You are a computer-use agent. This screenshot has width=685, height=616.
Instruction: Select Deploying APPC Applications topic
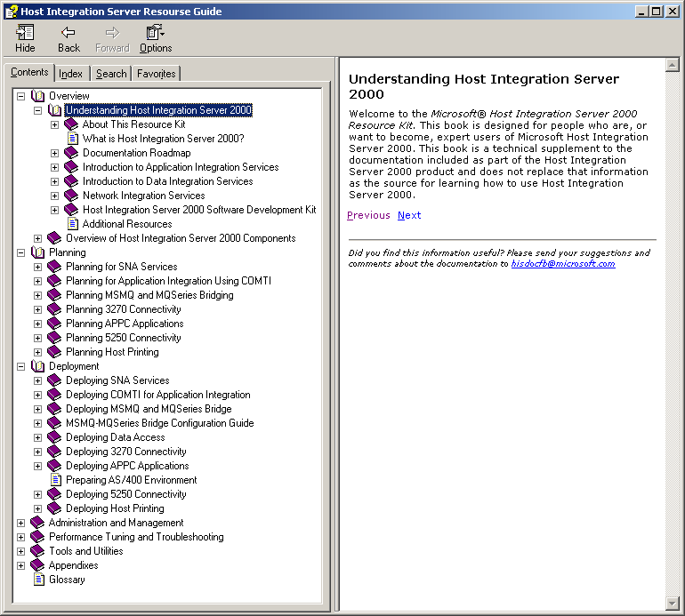(x=127, y=466)
